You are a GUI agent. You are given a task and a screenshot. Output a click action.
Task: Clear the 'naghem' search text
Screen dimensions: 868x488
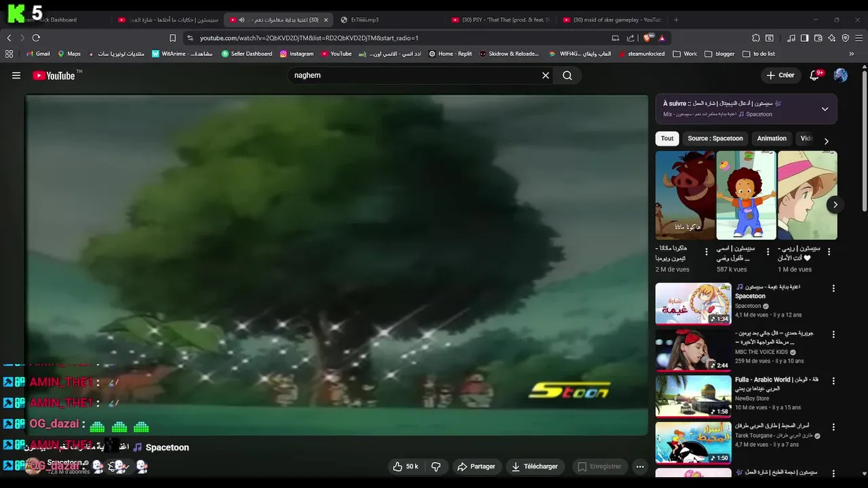545,75
